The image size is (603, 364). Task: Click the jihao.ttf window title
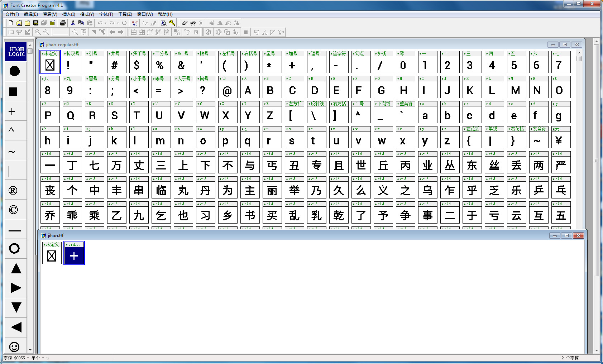pyautogui.click(x=56, y=236)
